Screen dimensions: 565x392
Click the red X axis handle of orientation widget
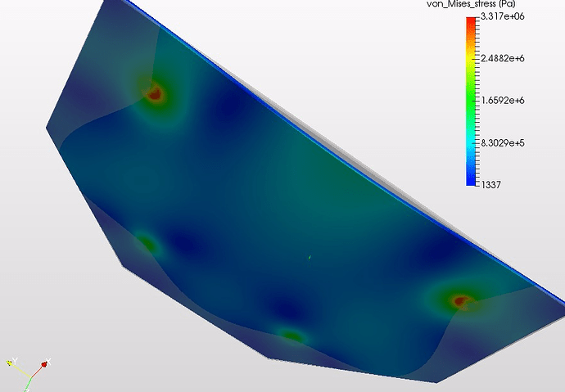[x=44, y=365]
